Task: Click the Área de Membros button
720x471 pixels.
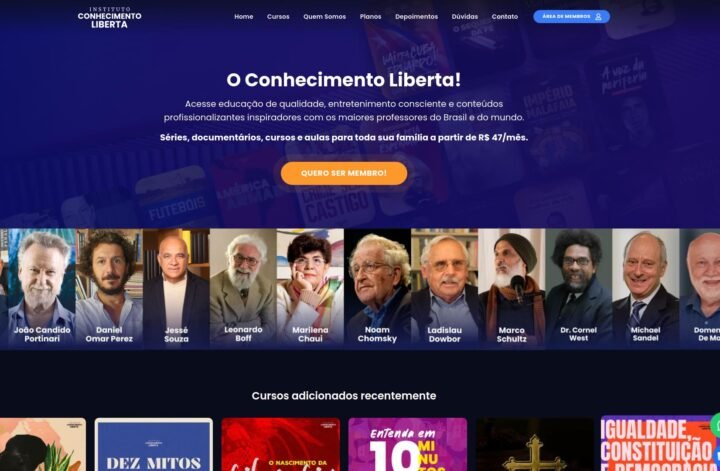Action: click(x=571, y=17)
